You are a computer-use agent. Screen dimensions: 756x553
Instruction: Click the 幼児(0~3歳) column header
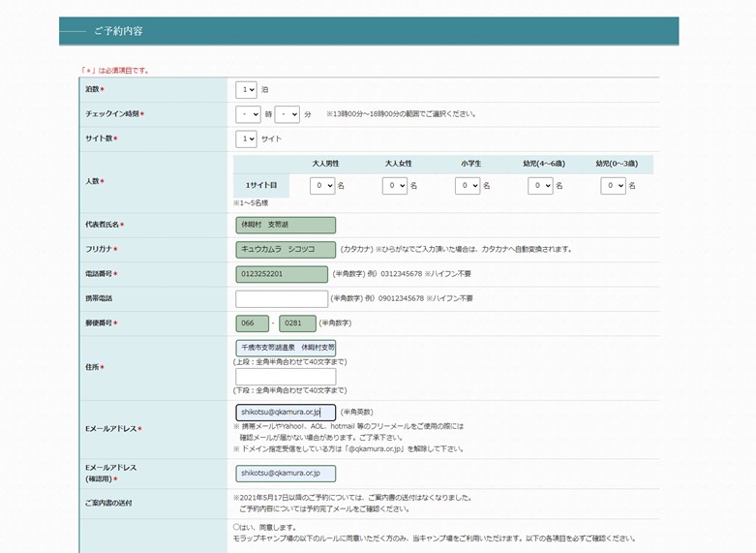[617, 164]
